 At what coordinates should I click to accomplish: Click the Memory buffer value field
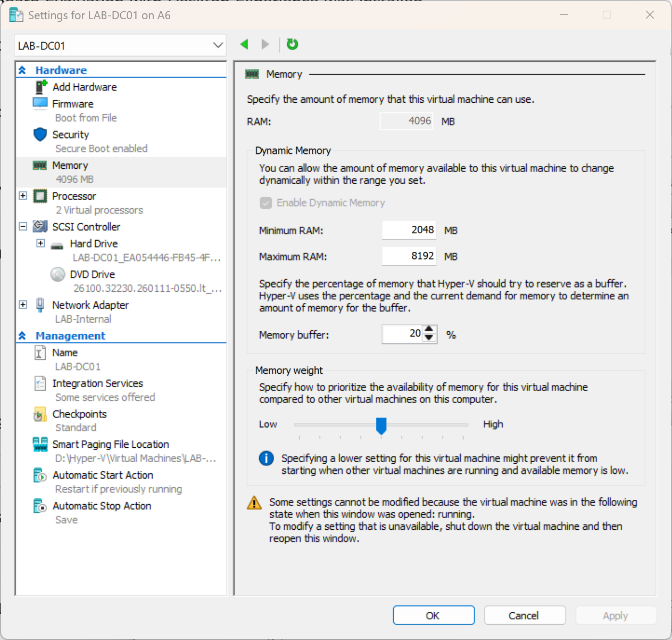(x=403, y=334)
